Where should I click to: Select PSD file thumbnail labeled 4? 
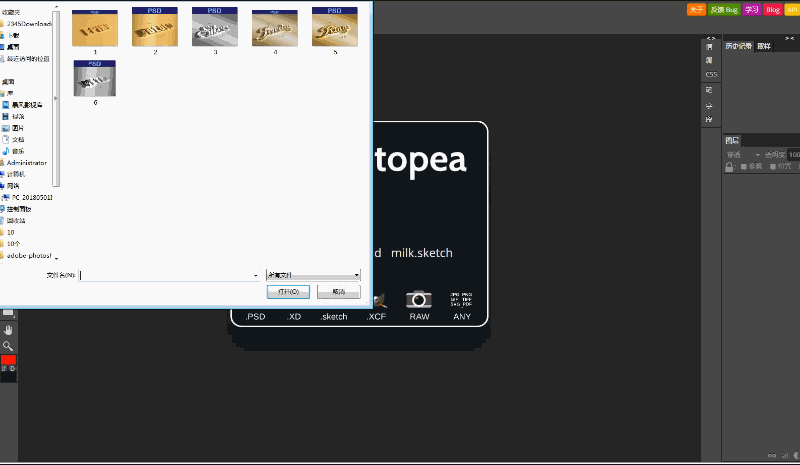point(275,29)
